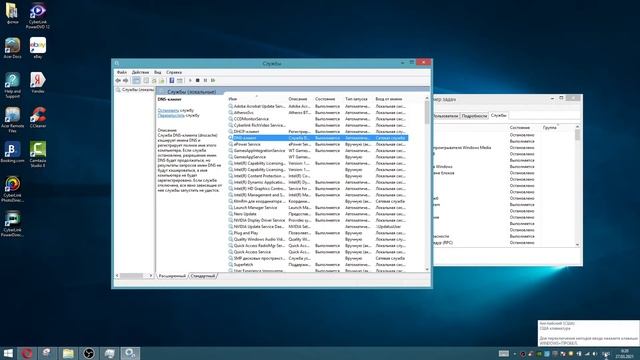
Task: Select the Launch Manager Service row
Action: click(x=318, y=207)
